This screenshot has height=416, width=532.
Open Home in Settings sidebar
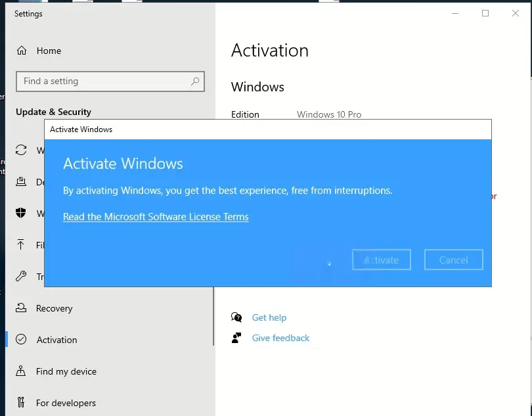[49, 51]
